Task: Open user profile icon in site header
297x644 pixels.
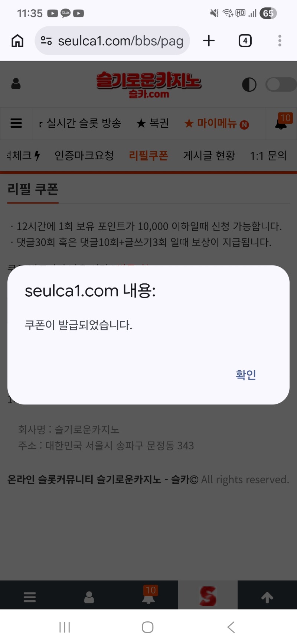Action: [16, 84]
